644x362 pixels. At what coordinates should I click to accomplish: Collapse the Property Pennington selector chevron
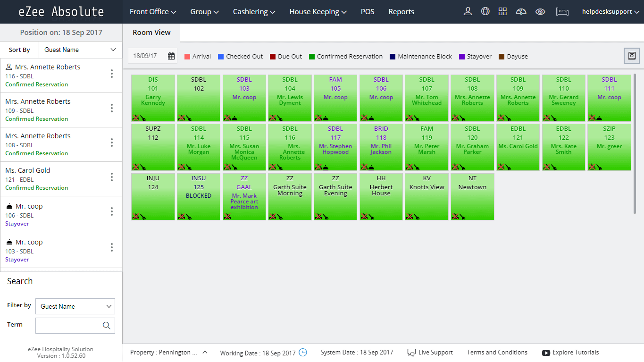[204, 352]
